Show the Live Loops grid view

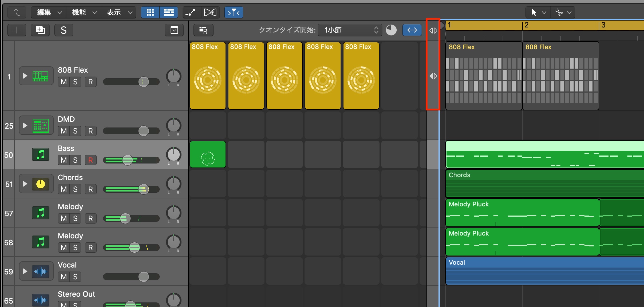click(150, 12)
